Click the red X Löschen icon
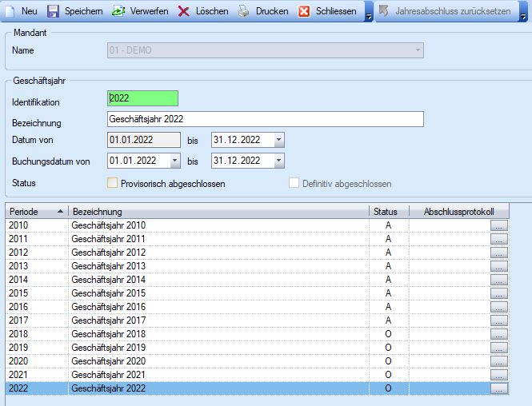 184,12
